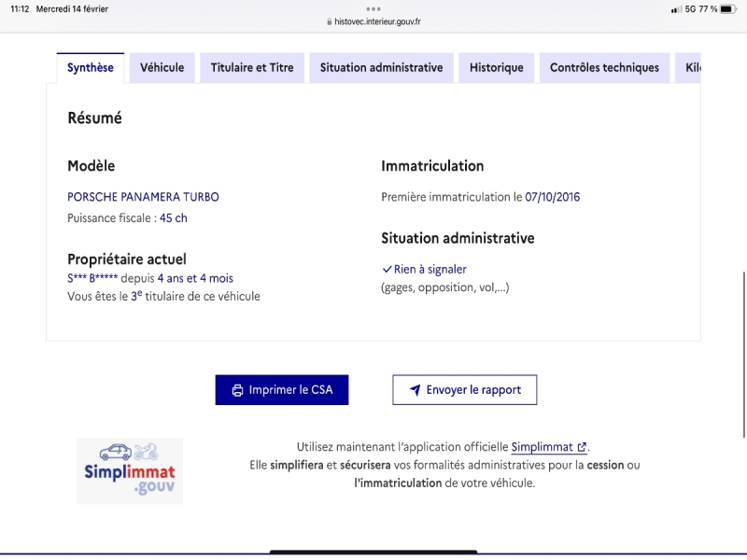Tap the histovec.interieur.gouv.fr address bar
The image size is (747, 560).
(373, 21)
